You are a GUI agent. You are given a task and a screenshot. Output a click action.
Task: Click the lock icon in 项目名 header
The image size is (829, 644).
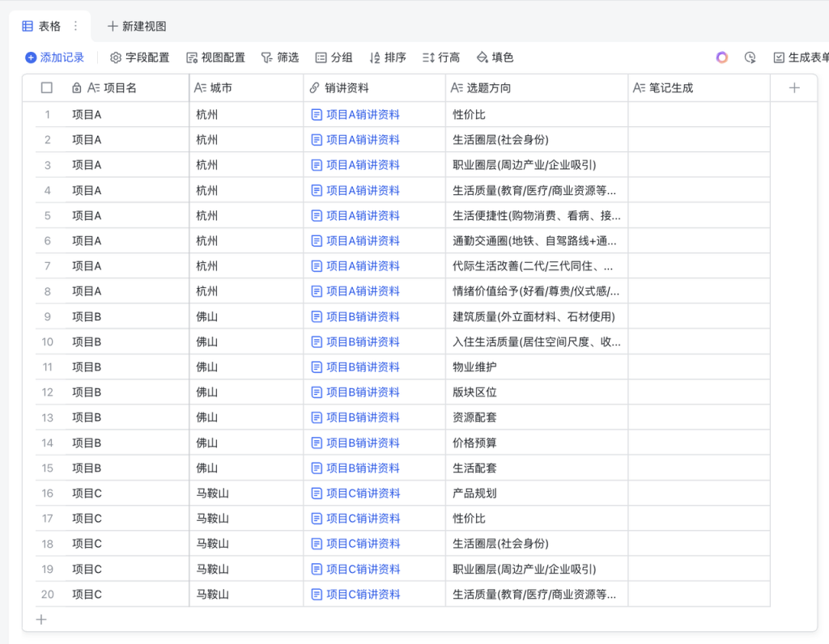coord(77,87)
